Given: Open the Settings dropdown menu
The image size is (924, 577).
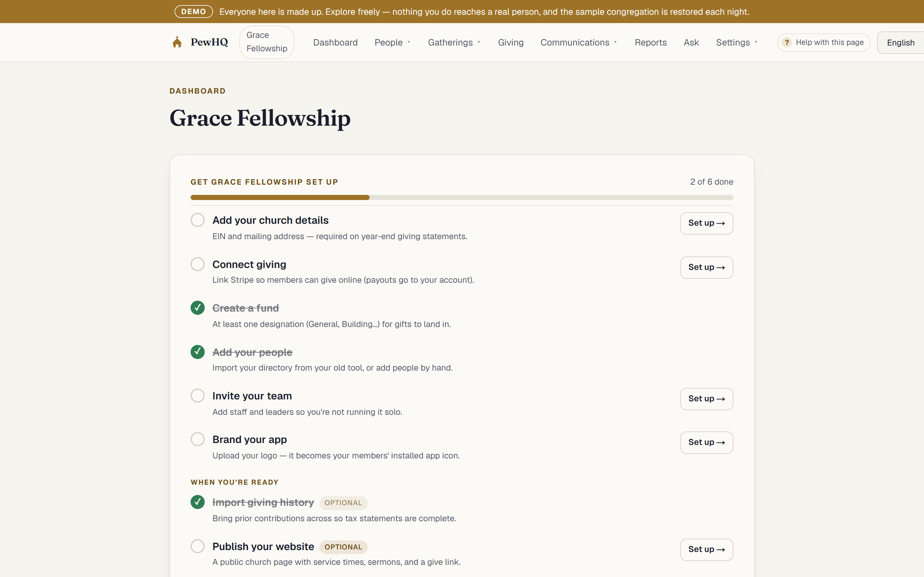Looking at the screenshot, I should 737,42.
